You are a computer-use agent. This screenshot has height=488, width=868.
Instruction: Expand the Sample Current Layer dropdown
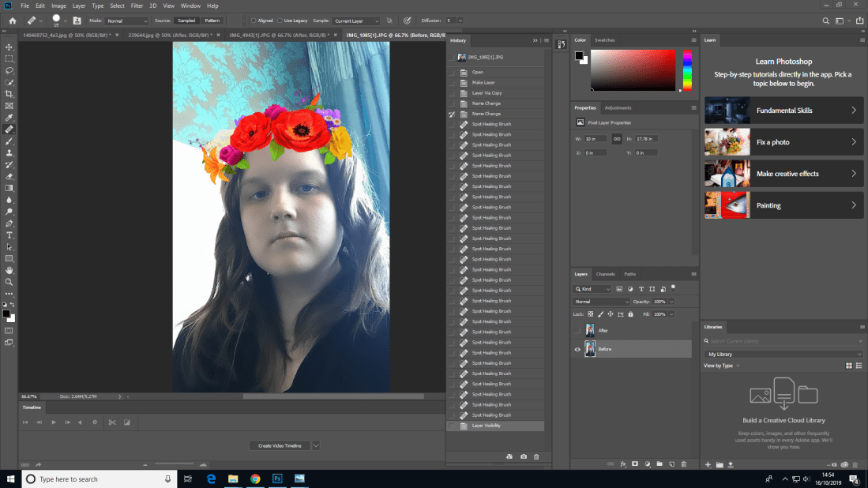click(356, 21)
